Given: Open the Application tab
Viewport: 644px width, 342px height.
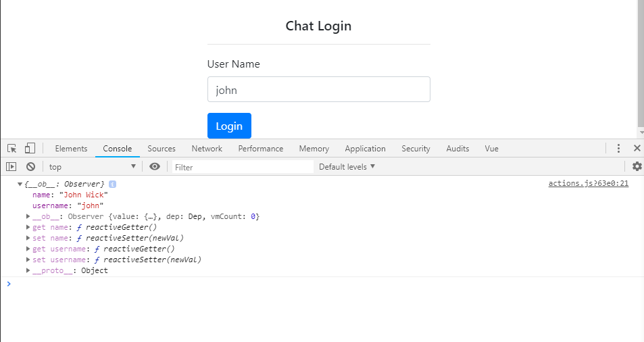Looking at the screenshot, I should pos(365,149).
